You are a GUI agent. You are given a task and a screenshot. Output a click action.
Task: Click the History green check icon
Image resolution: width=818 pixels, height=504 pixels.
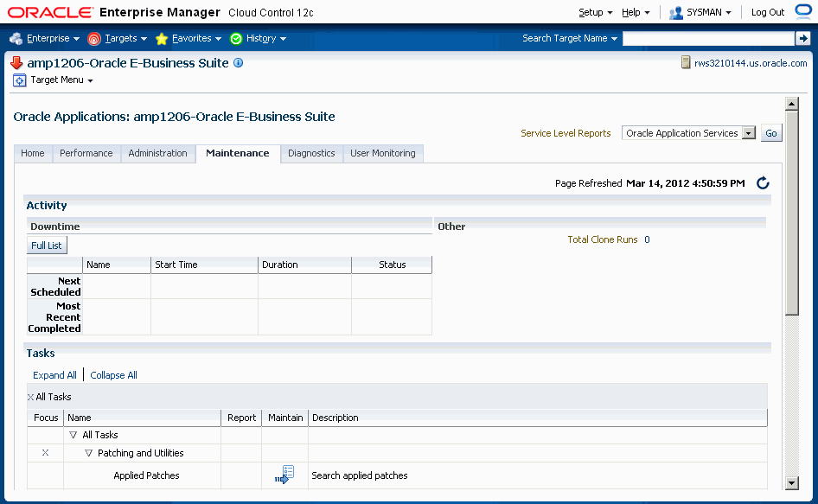(x=236, y=39)
